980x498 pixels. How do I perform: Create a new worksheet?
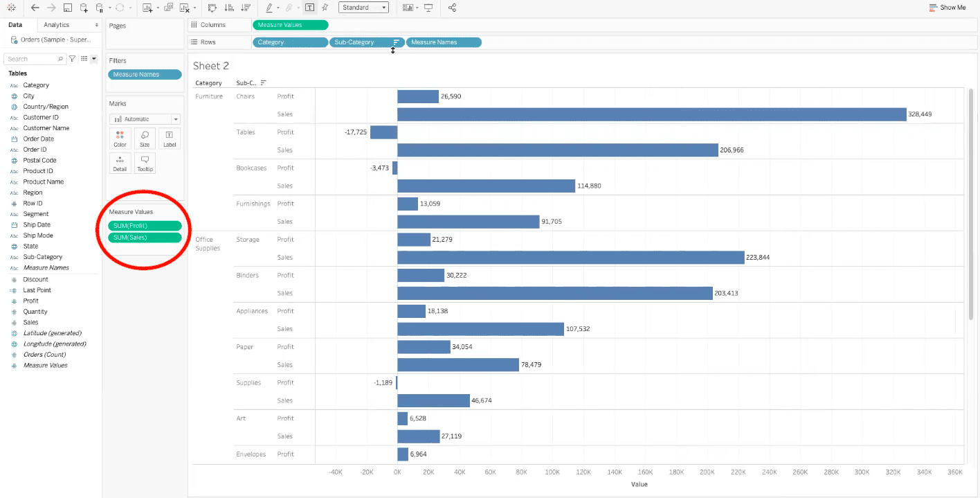tap(148, 8)
